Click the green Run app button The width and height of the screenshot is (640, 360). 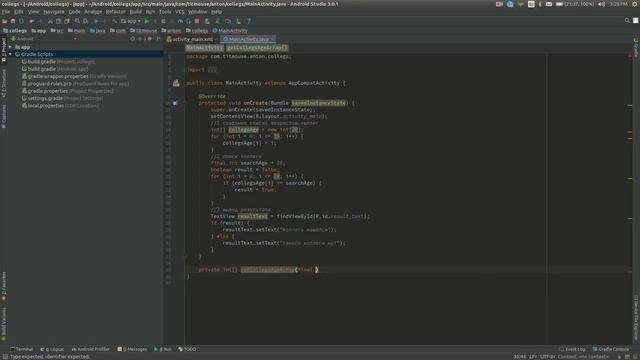[147, 21]
